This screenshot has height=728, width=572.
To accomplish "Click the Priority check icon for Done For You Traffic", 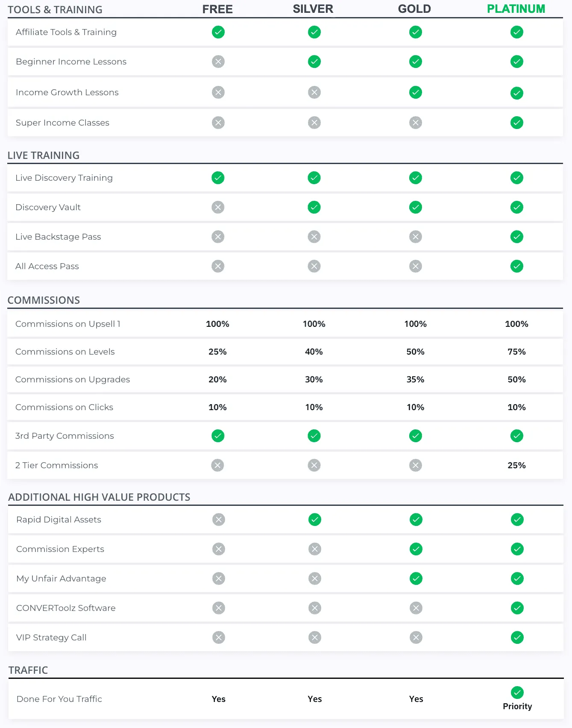I will point(517,693).
